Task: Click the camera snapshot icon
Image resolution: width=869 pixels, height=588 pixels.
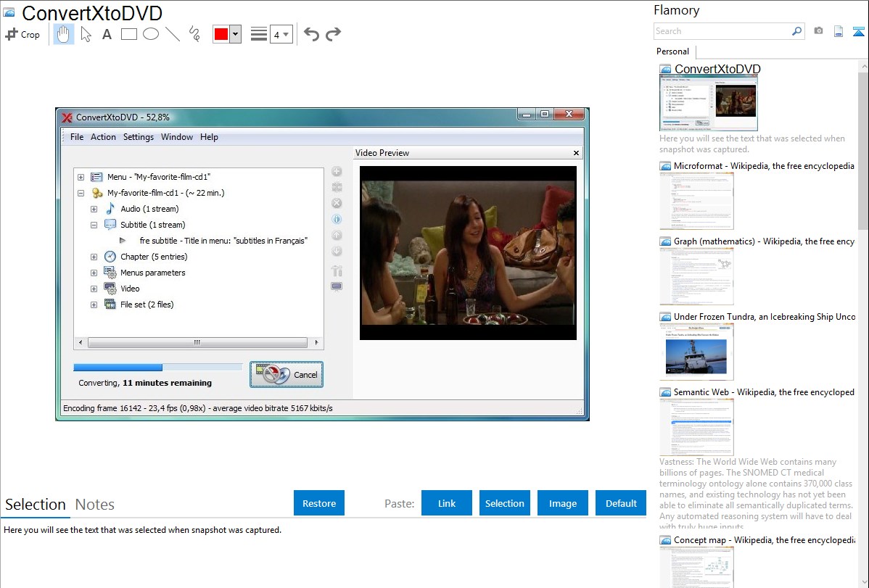Action: coord(818,31)
